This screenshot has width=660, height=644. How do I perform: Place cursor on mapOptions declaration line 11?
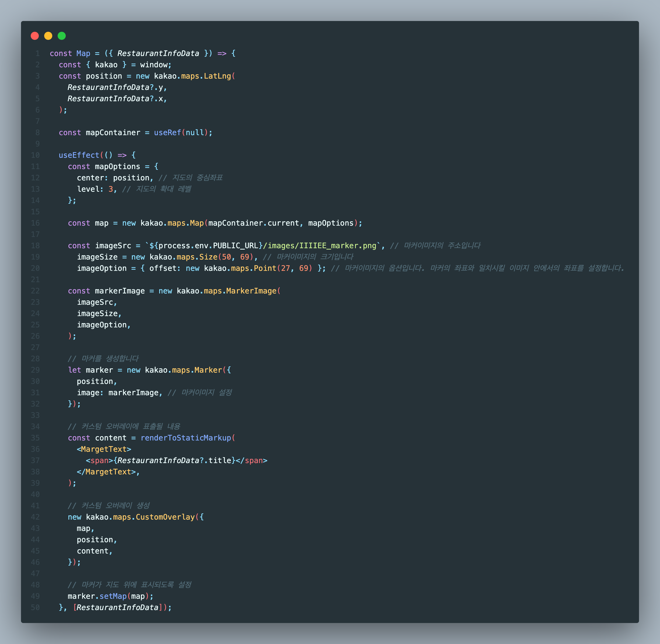pyautogui.click(x=117, y=166)
